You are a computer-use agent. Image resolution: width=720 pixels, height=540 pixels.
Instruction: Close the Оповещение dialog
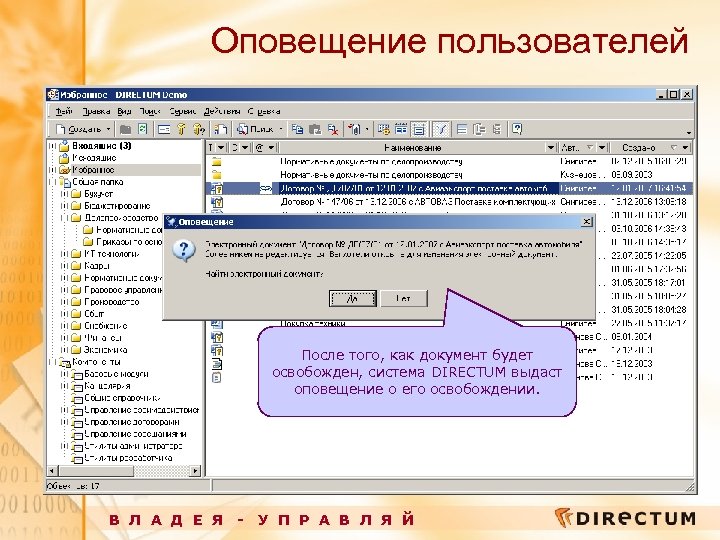coord(586,222)
